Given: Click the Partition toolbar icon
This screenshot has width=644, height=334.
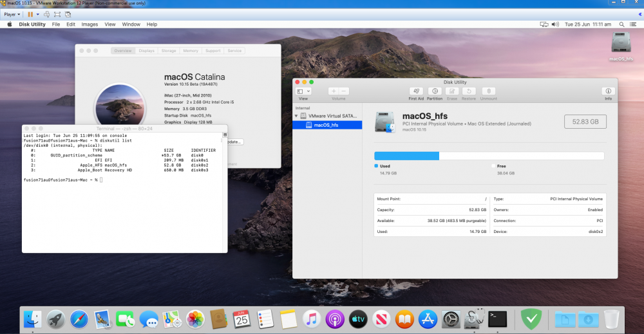Looking at the screenshot, I should click(x=435, y=91).
